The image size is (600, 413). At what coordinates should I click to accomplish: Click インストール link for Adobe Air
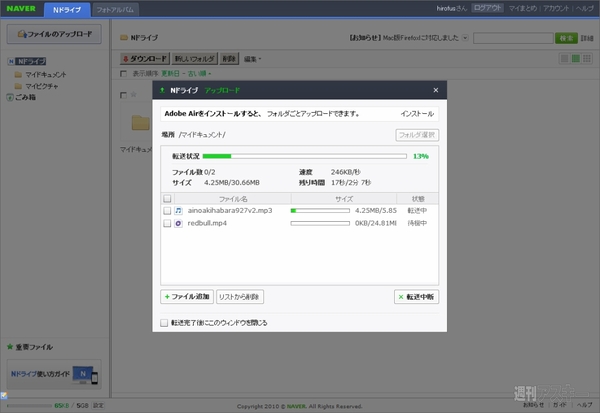click(417, 114)
